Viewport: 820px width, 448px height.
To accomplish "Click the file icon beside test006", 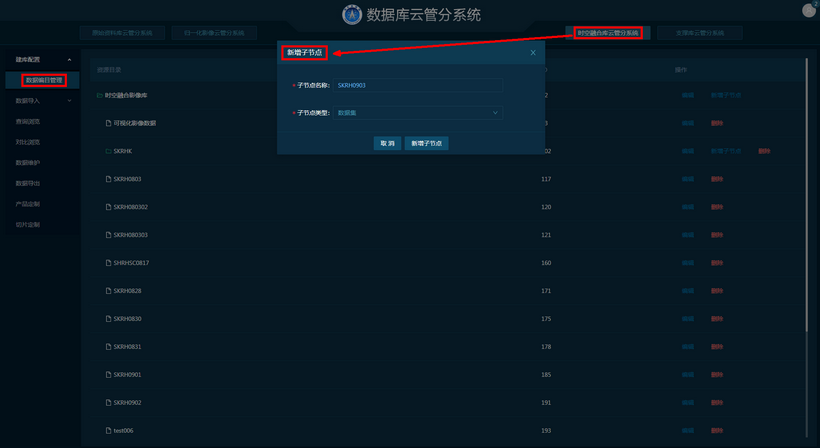I will click(109, 430).
